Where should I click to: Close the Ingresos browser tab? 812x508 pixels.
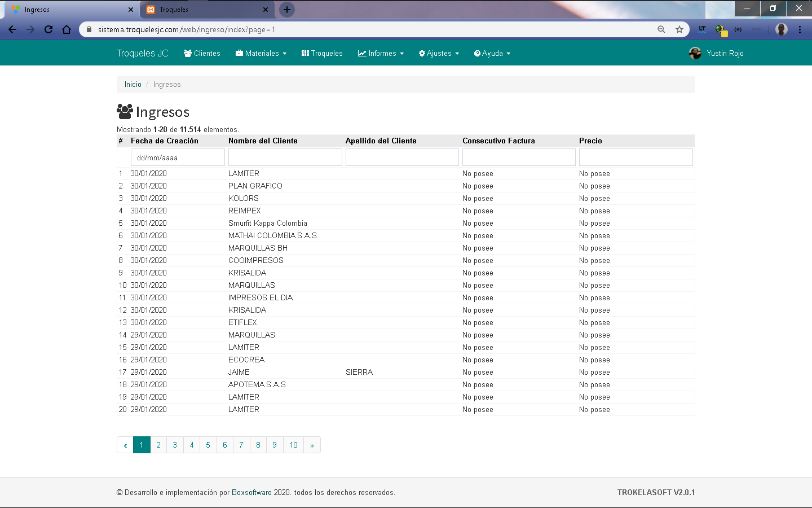(x=131, y=10)
